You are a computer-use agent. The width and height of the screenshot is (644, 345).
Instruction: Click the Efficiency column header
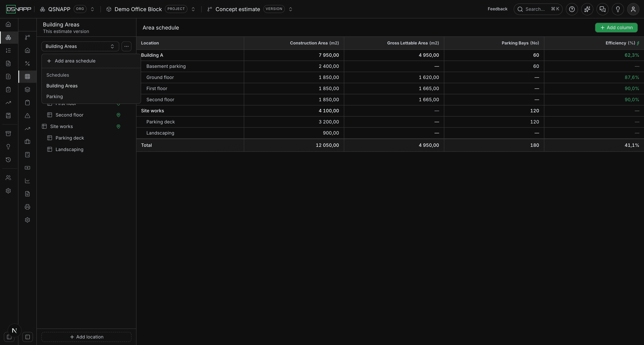click(x=594, y=43)
